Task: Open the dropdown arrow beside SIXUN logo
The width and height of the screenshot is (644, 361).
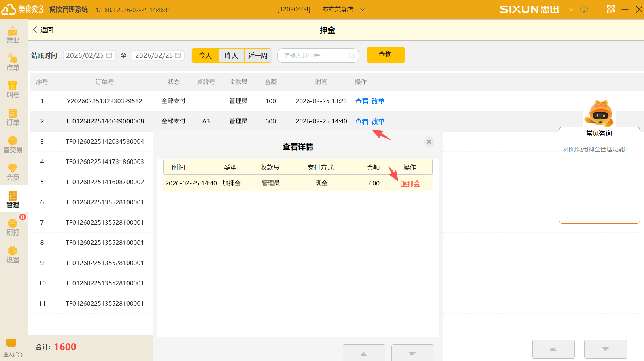Action: click(x=571, y=9)
